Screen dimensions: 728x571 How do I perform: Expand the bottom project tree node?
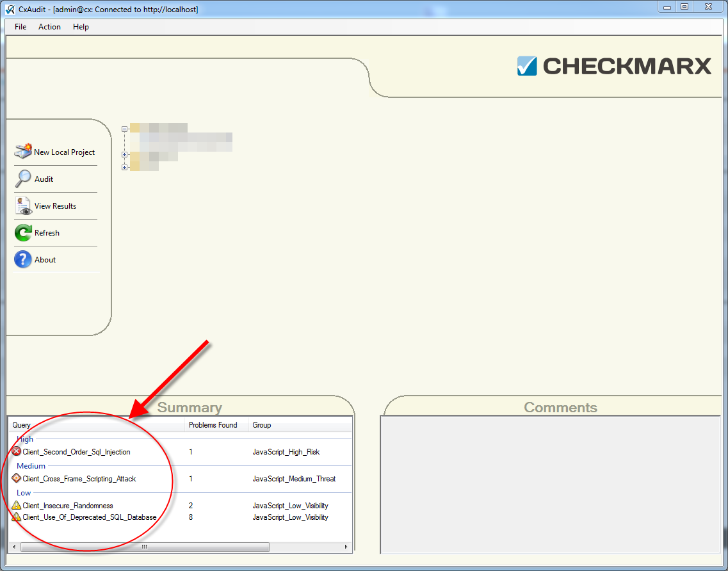[x=124, y=167]
